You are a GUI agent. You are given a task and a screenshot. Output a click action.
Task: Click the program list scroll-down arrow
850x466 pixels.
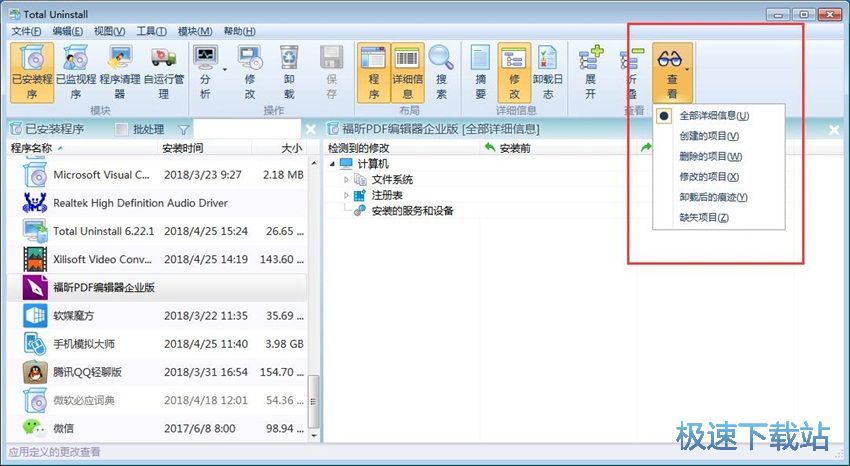[x=313, y=435]
